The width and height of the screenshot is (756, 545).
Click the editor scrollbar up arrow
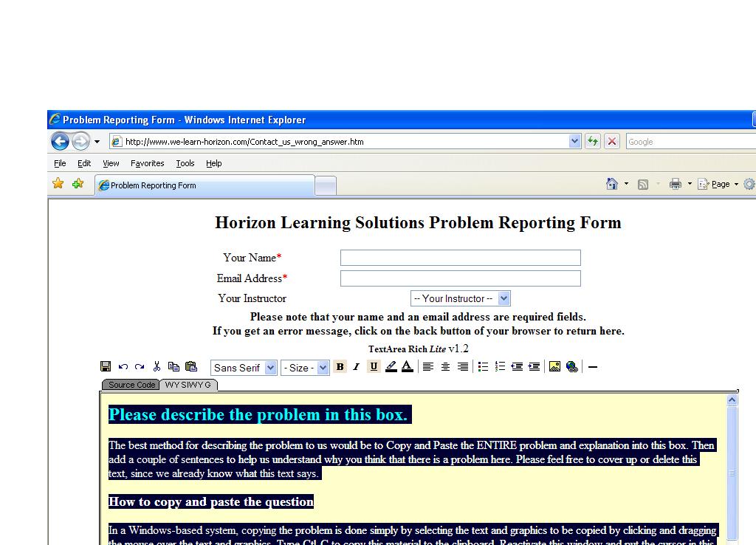coord(732,400)
